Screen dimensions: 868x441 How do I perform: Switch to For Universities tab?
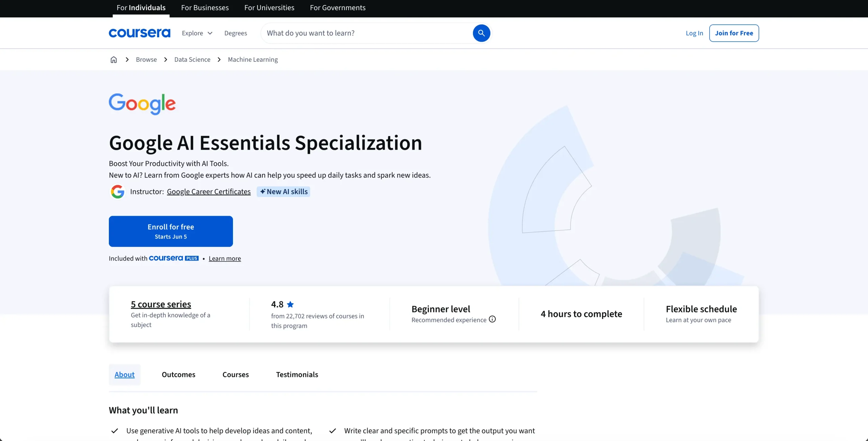point(269,8)
